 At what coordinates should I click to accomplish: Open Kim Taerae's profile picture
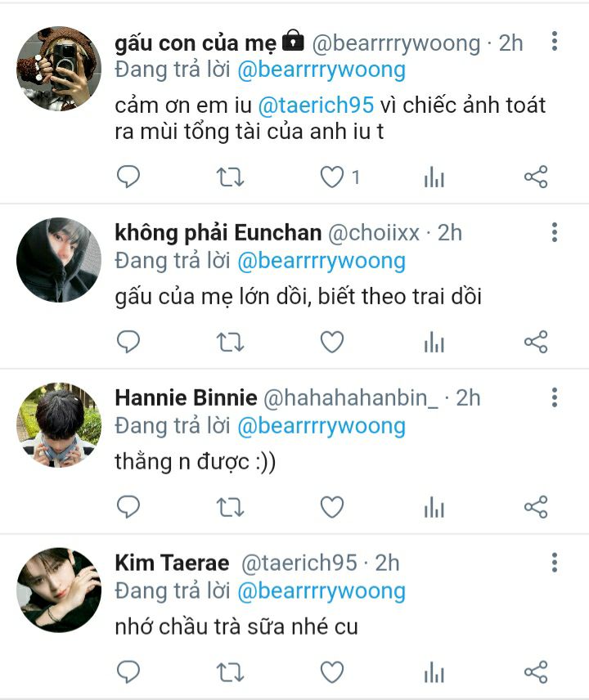pos(59,590)
